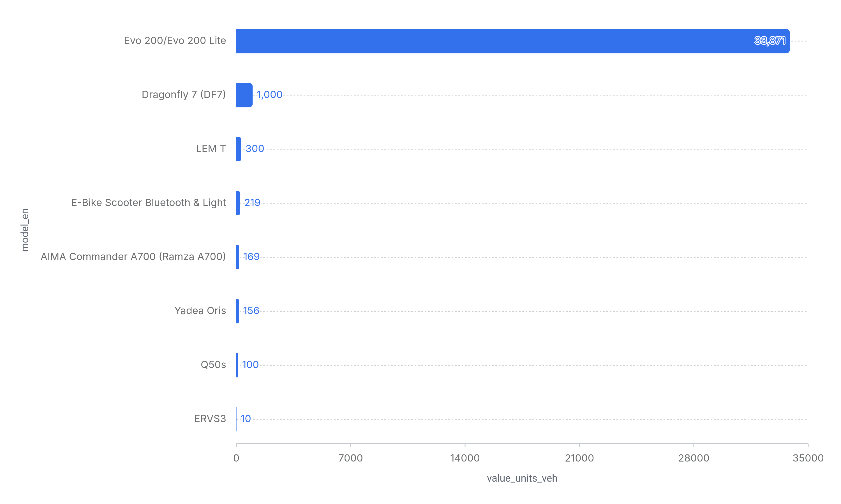
Task: Click the 28000 x-axis tick label
Action: click(x=694, y=458)
